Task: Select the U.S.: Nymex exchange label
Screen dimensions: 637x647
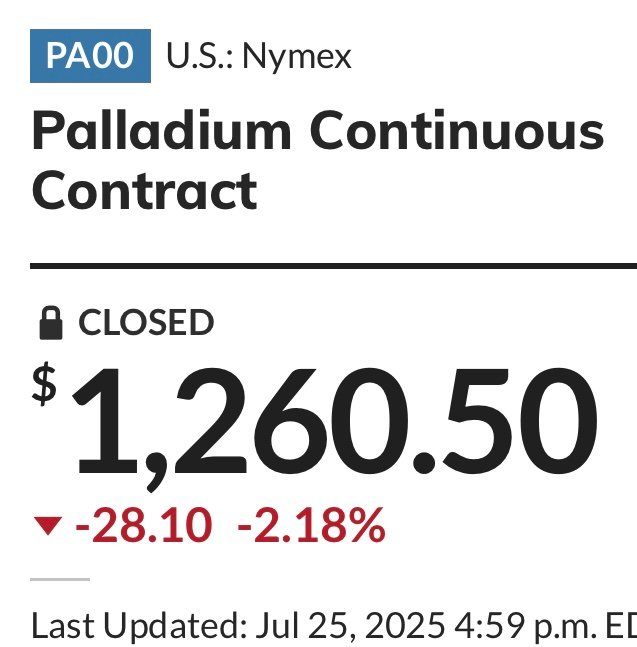Action: [x=259, y=56]
